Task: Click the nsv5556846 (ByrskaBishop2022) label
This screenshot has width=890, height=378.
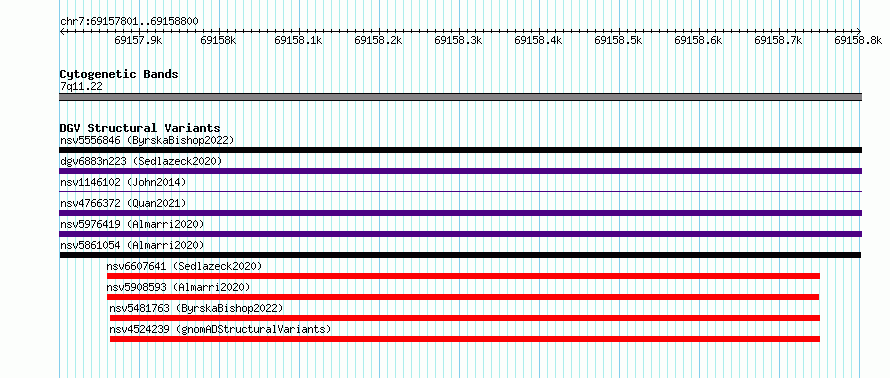Action: click(147, 140)
